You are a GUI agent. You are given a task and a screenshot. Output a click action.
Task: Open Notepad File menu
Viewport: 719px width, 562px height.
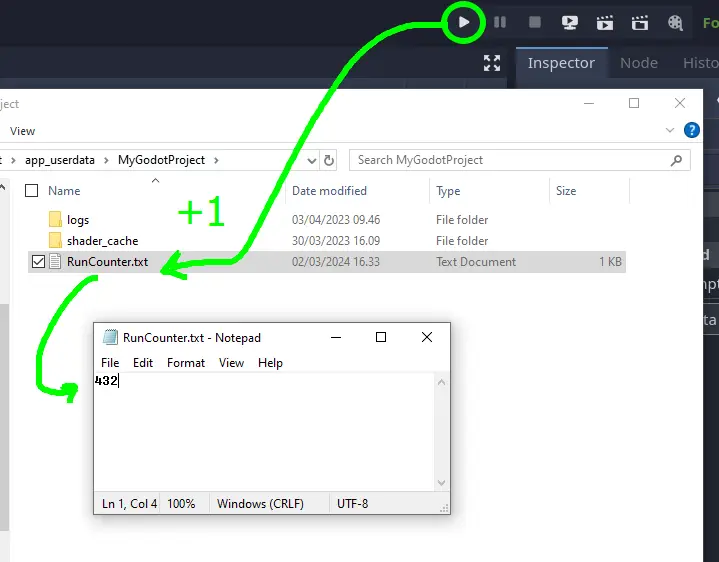(110, 363)
